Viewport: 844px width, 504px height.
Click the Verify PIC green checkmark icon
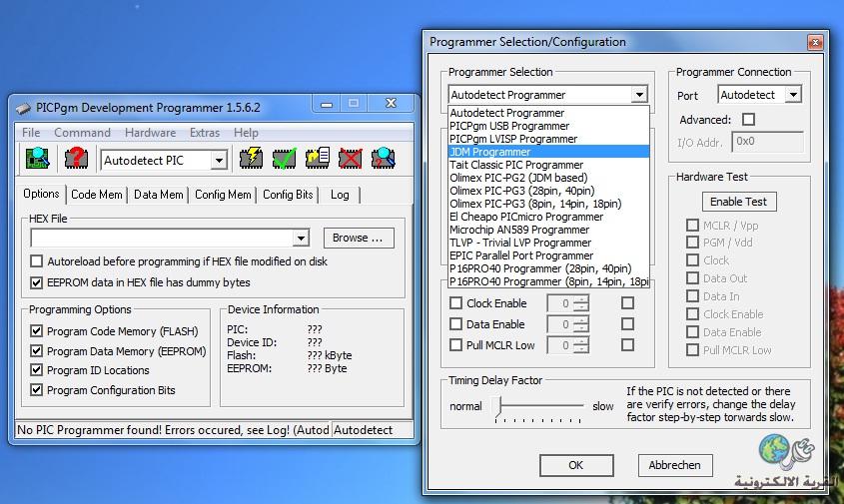tap(285, 159)
